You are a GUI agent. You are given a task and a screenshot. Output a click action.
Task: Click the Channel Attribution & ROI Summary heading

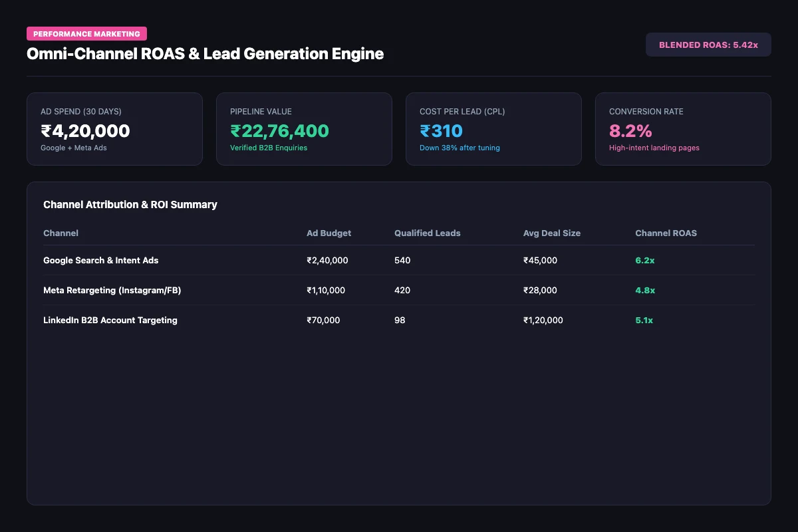pyautogui.click(x=130, y=205)
